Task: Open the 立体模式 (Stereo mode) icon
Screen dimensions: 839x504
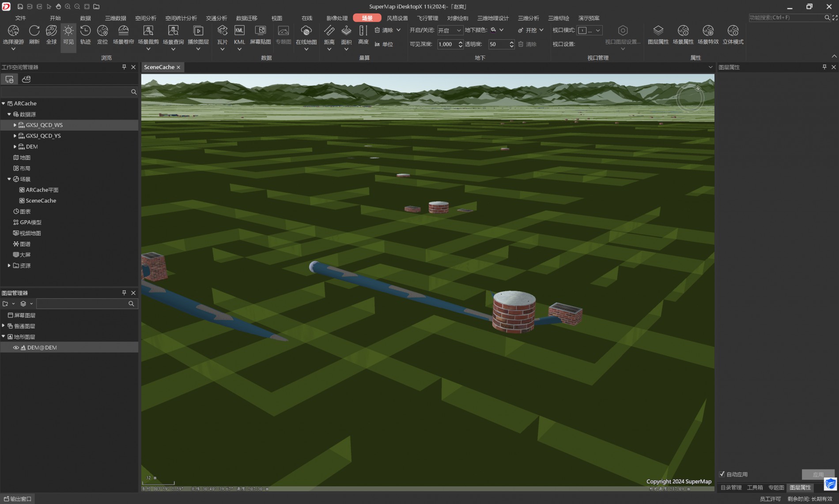Action: coord(733,34)
